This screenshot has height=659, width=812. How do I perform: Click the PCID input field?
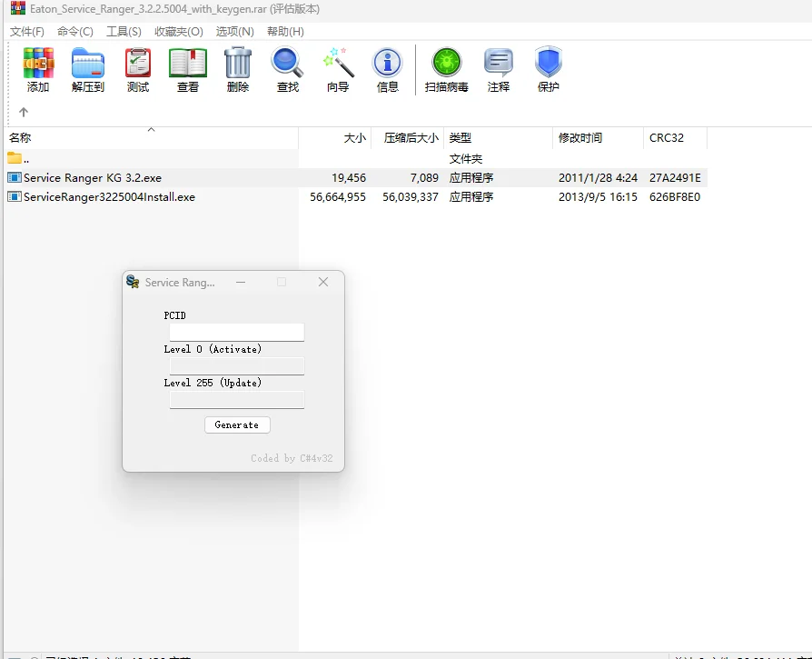237,332
